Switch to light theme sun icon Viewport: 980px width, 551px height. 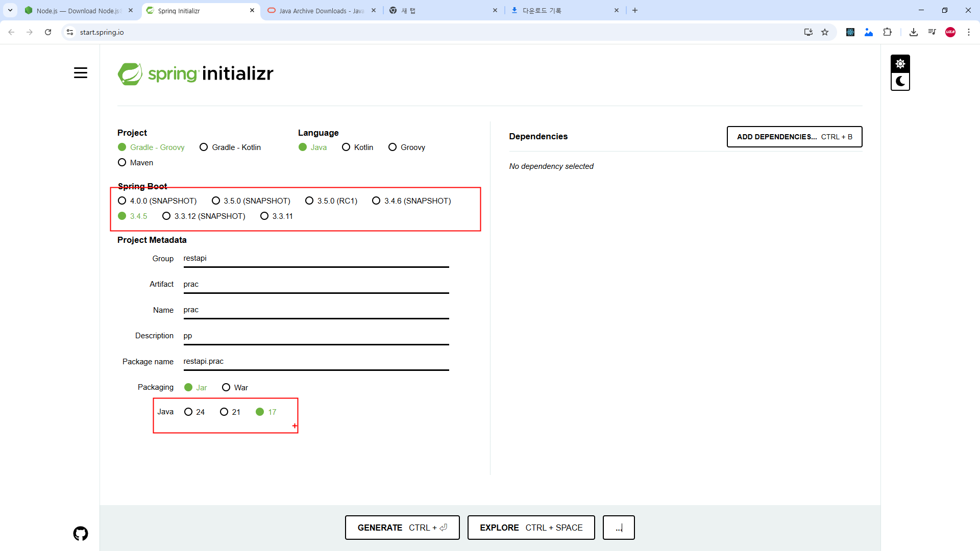point(900,64)
